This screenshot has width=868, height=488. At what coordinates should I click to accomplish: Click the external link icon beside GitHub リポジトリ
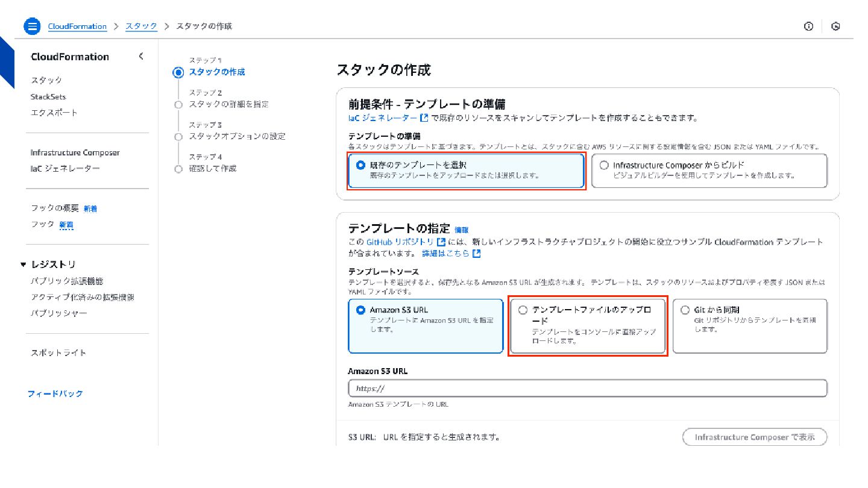[441, 242]
